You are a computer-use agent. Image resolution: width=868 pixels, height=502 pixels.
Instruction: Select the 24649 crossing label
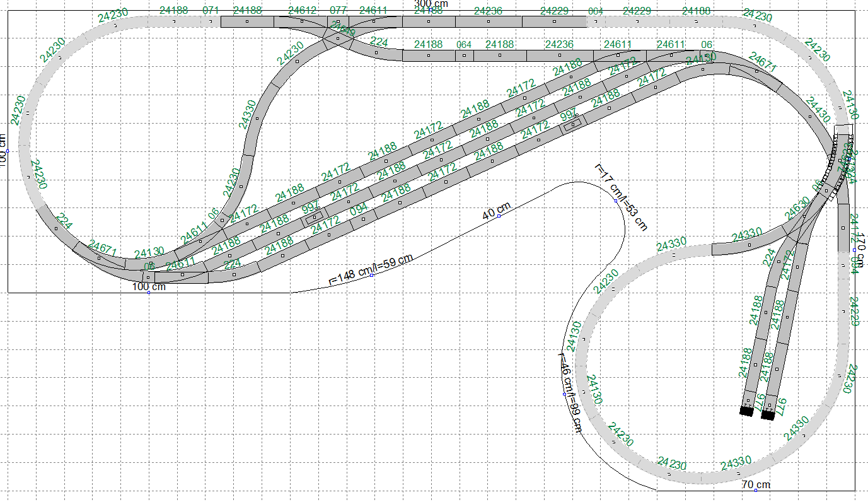click(343, 29)
